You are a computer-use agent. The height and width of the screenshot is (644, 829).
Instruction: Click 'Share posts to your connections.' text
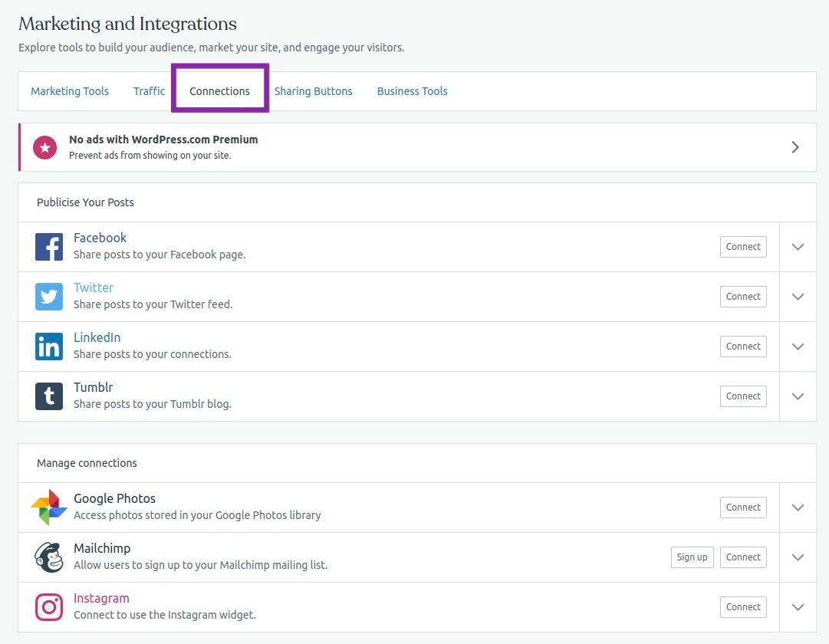coord(153,354)
